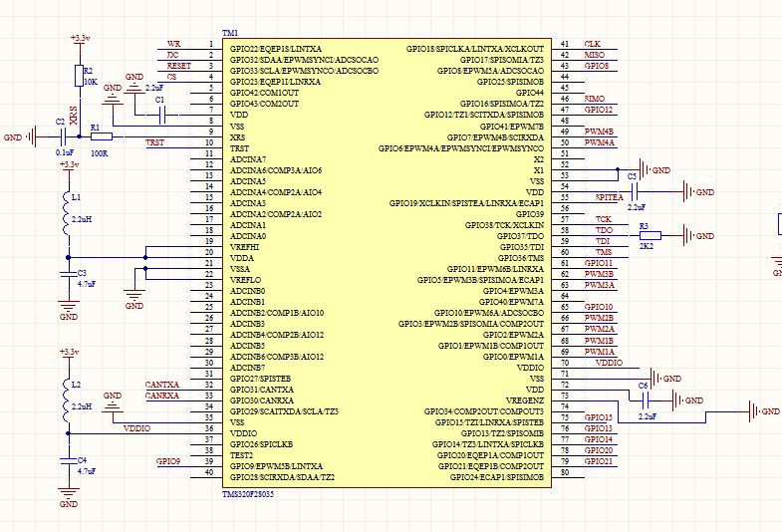This screenshot has width=782, height=532.
Task: Click the GND symbol wired to VSSA pin 21
Action: pyautogui.click(x=134, y=300)
